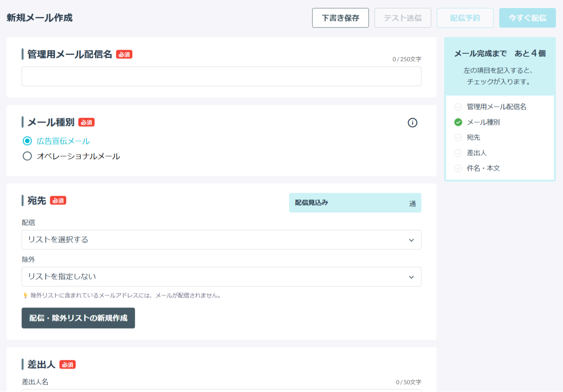Click the chevron arrow of 除外 list dropdown
563x392 pixels.
pos(411,277)
